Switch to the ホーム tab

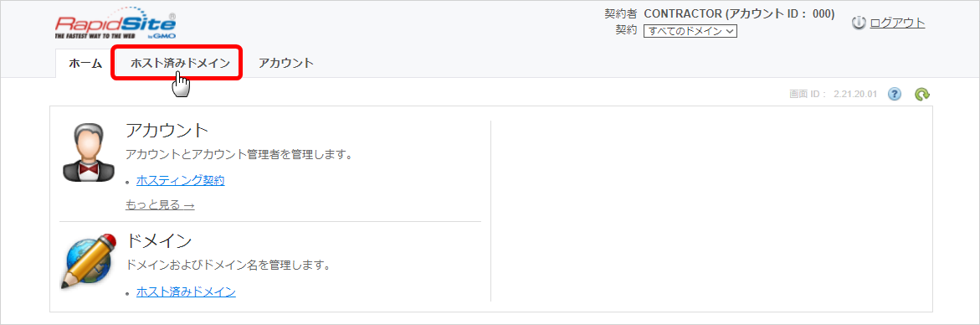85,63
